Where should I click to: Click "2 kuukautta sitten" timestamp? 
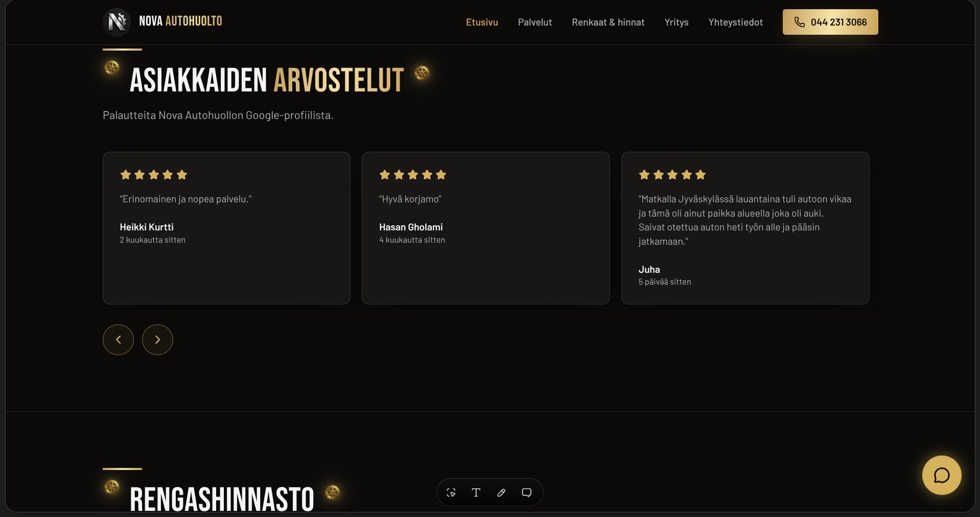[x=152, y=240]
